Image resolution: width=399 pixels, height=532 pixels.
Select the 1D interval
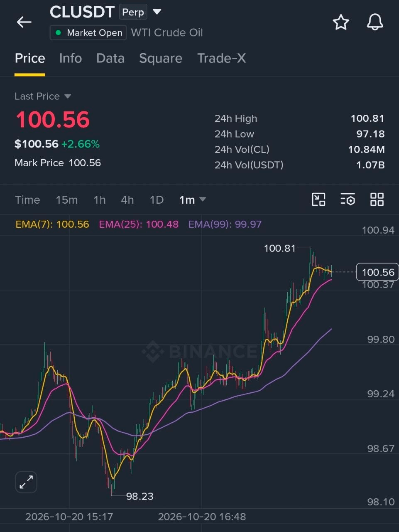pos(157,200)
